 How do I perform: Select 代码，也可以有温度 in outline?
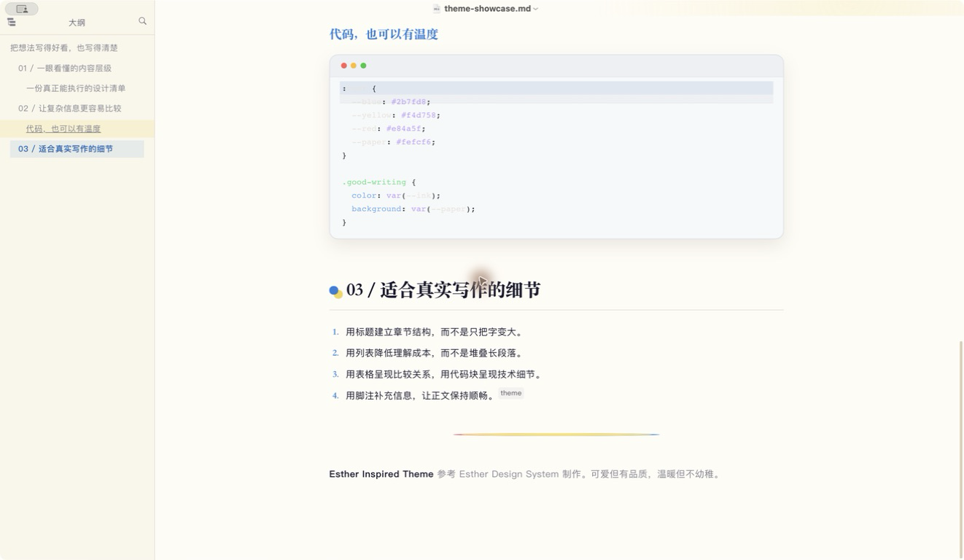point(63,128)
